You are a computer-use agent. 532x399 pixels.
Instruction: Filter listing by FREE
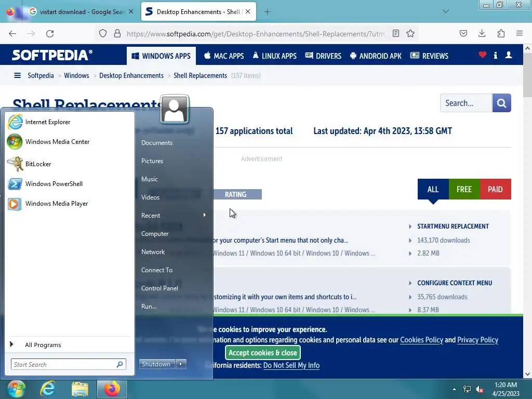(464, 189)
